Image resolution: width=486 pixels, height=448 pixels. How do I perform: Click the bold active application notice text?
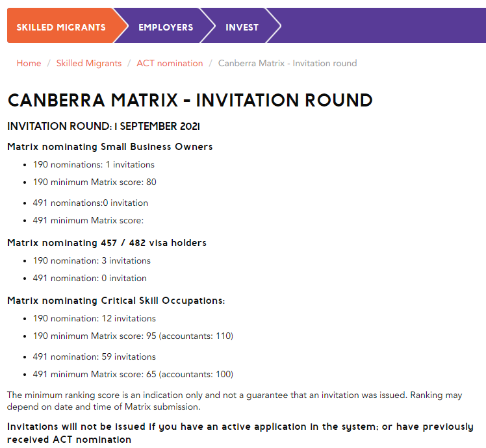pos(240,433)
